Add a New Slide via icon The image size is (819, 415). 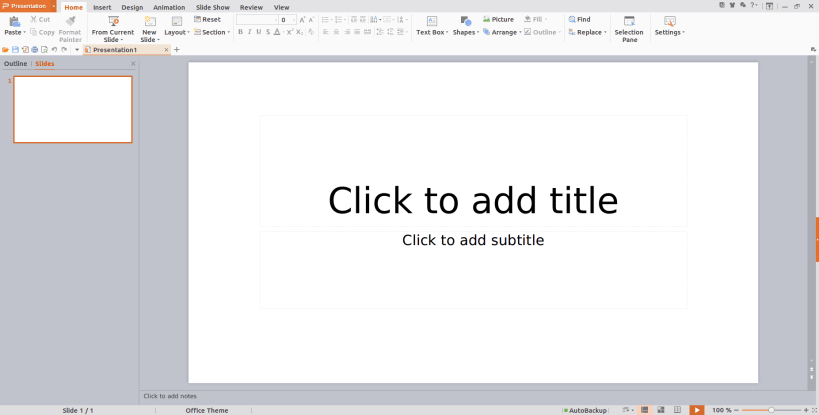[150, 21]
